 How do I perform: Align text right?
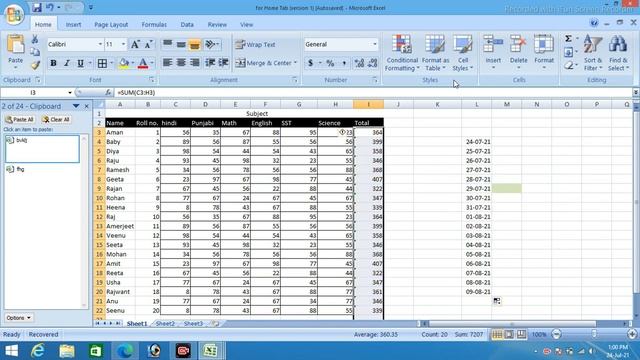[195, 63]
